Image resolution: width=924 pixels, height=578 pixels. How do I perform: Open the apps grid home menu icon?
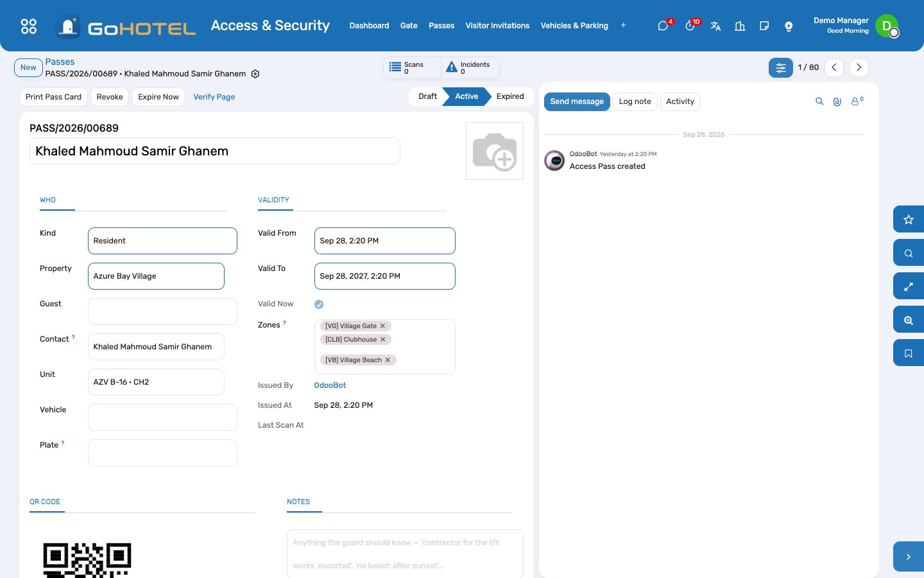click(29, 26)
